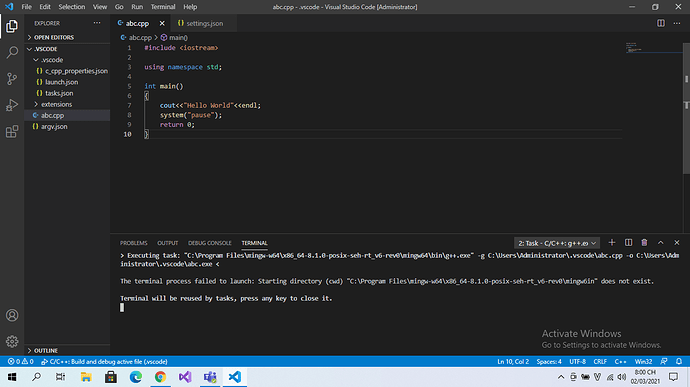Add a new terminal with plus icon
This screenshot has width=690, height=387.
[x=612, y=243]
